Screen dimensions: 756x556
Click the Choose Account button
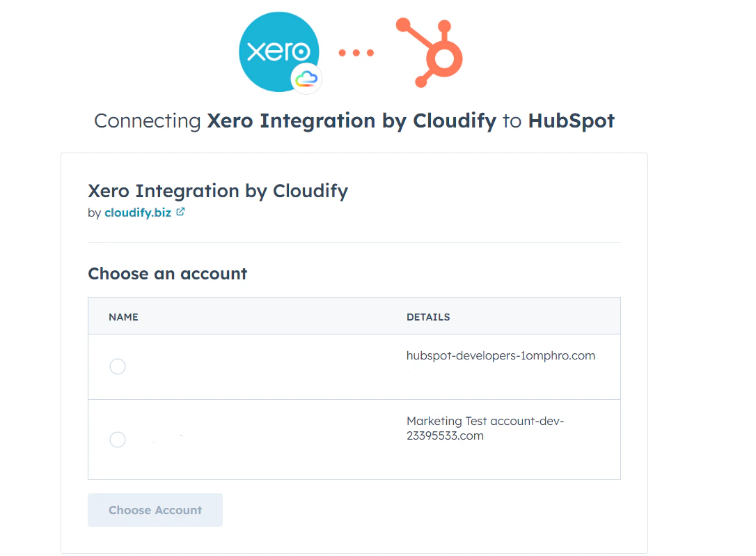(155, 510)
